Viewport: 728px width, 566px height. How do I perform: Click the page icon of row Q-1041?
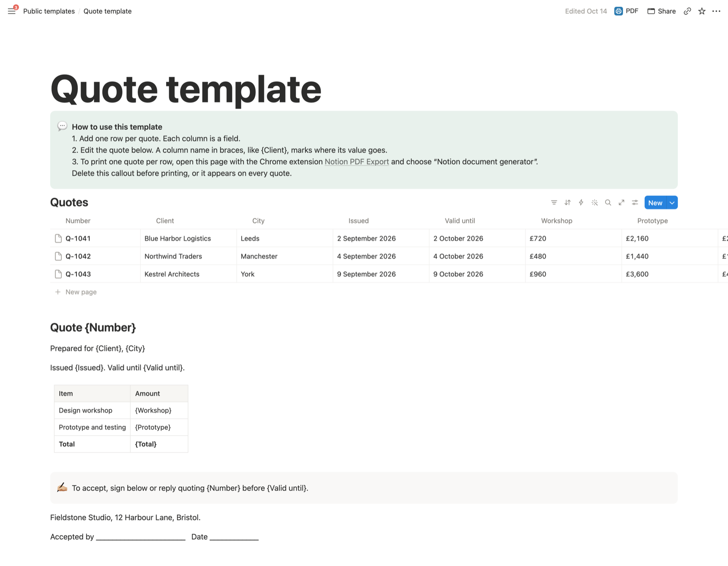coord(58,238)
